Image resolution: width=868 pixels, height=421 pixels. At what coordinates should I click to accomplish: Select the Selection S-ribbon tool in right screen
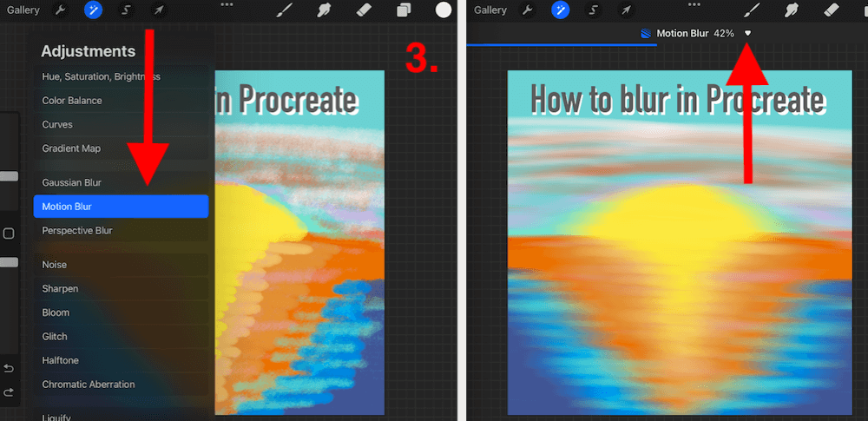[594, 10]
